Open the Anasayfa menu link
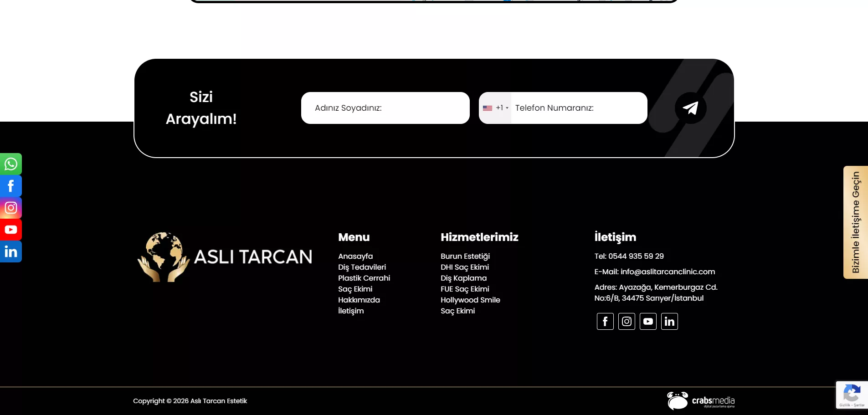The image size is (868, 415). click(x=355, y=256)
